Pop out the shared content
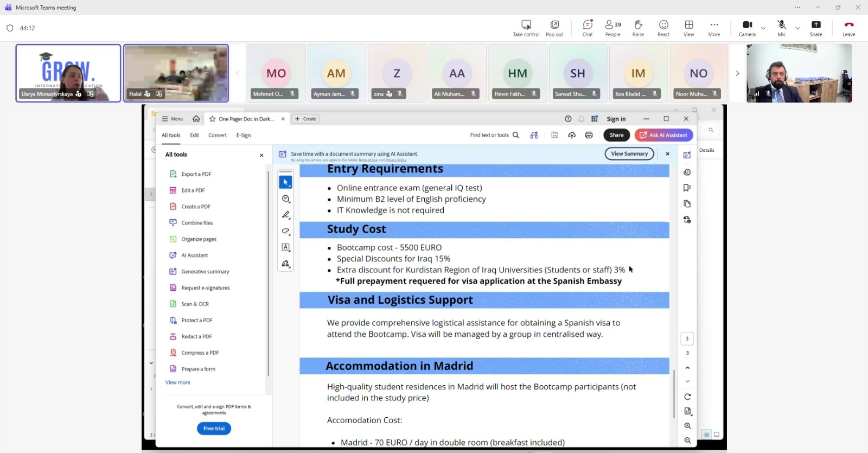Viewport: 868px width, 453px height. (x=554, y=28)
